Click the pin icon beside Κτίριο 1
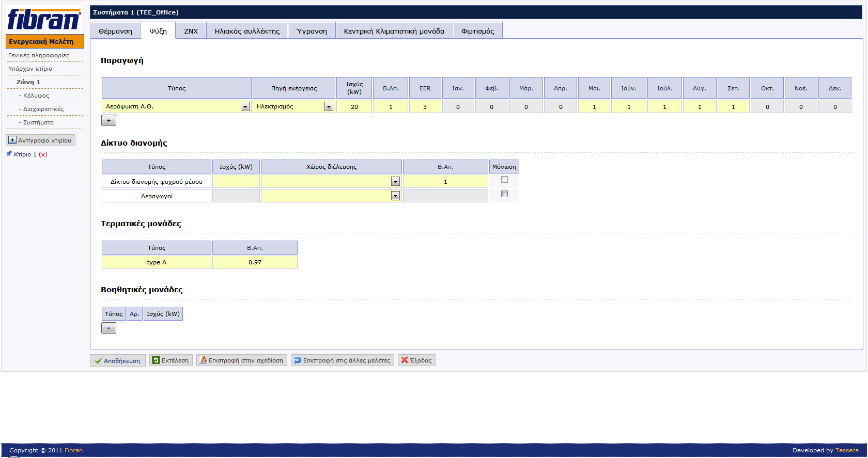The width and height of the screenshot is (868, 458). (9, 154)
